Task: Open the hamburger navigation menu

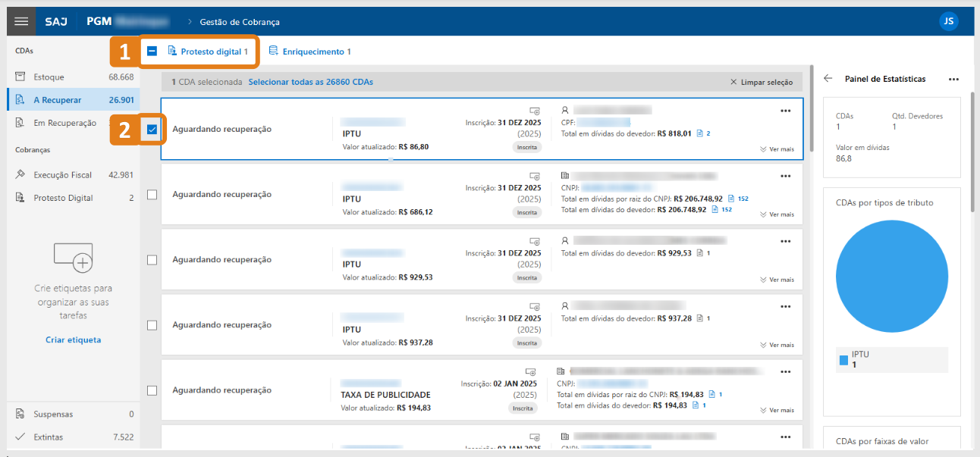Action: [21, 21]
